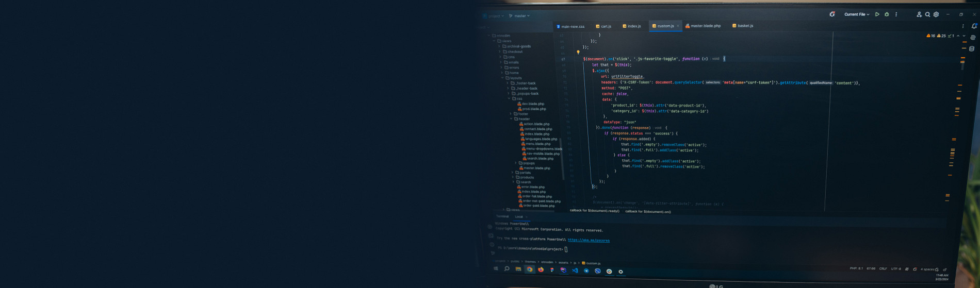
Task: Click the lightbulb quick-fix icon in the gutter
Action: click(x=578, y=52)
